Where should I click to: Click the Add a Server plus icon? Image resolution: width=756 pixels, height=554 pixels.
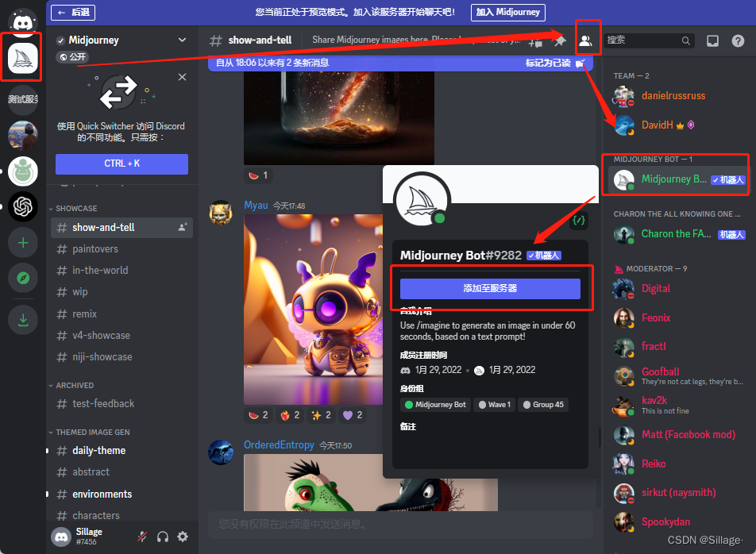pos(23,243)
